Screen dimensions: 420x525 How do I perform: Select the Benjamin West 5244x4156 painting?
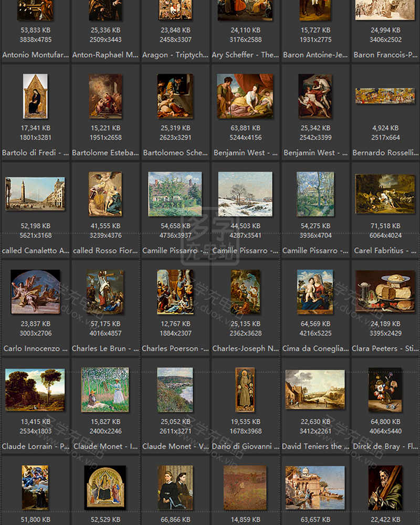coord(245,96)
